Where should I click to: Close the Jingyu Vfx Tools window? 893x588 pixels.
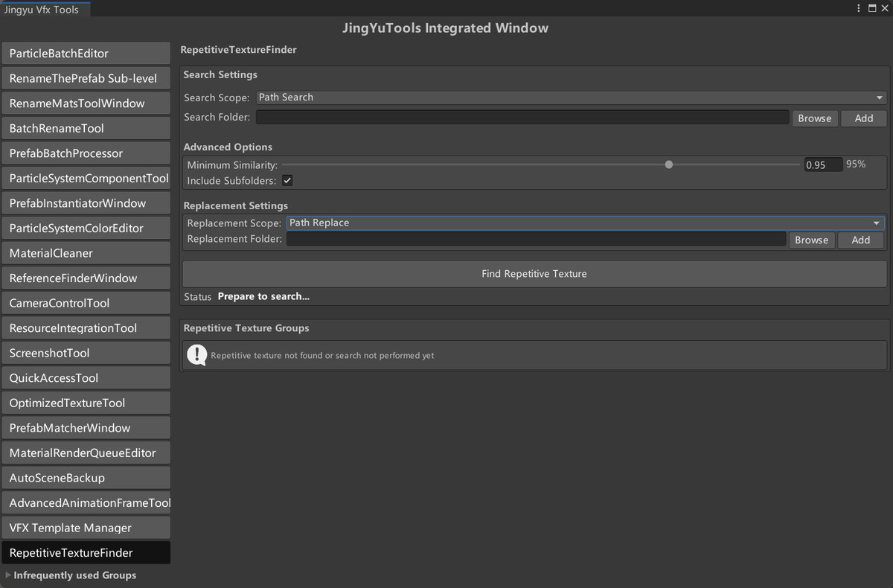coord(884,8)
